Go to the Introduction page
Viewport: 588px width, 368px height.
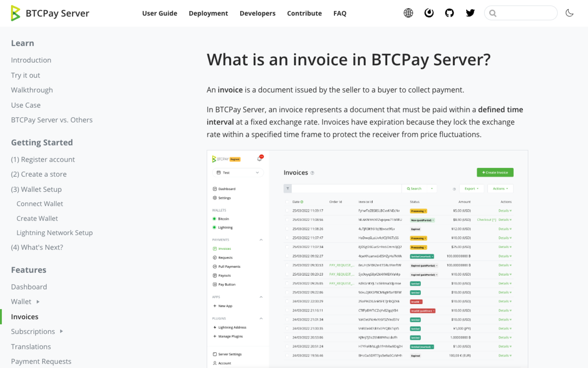point(31,60)
